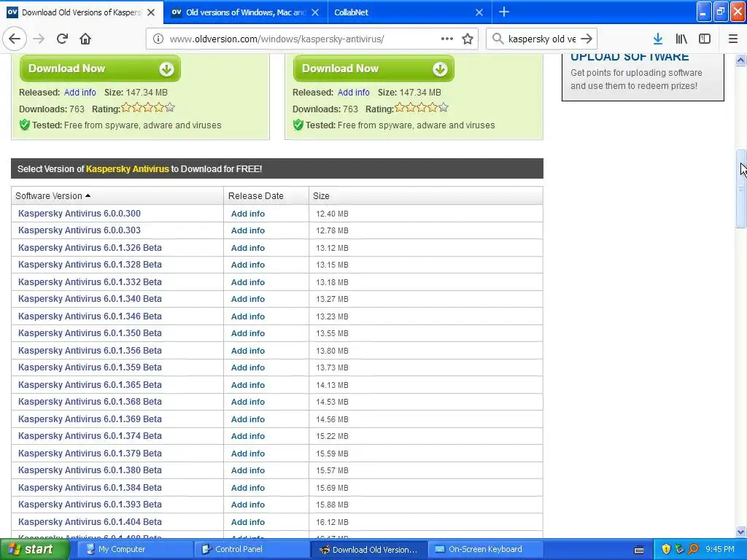Click the Release Date column header

tap(256, 195)
